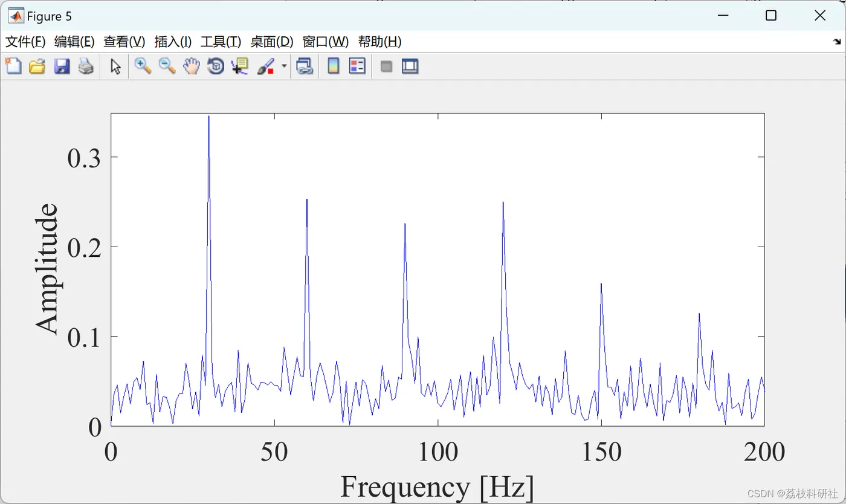846x504 pixels.
Task: Select the Amplitude y-axis label
Action: pos(47,268)
